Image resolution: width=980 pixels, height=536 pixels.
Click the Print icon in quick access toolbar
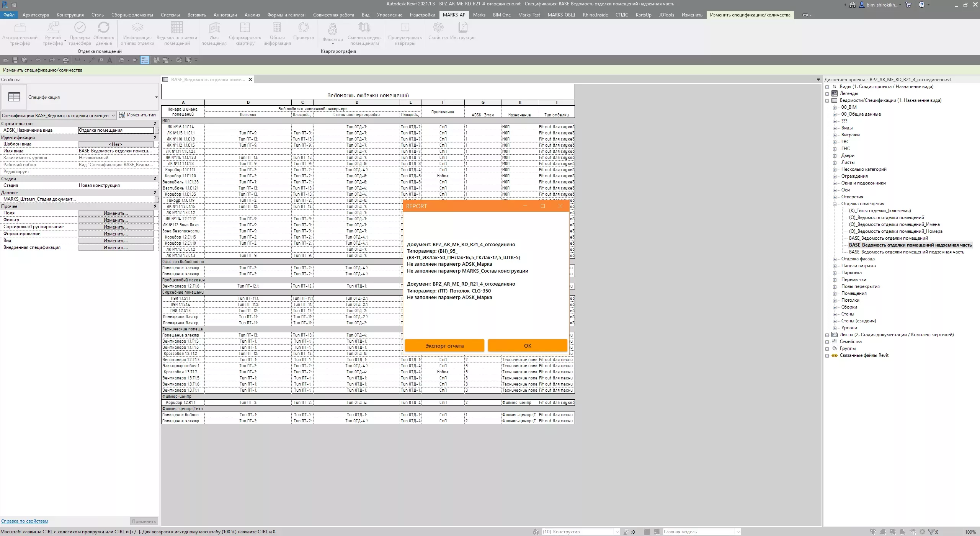pyautogui.click(x=66, y=60)
